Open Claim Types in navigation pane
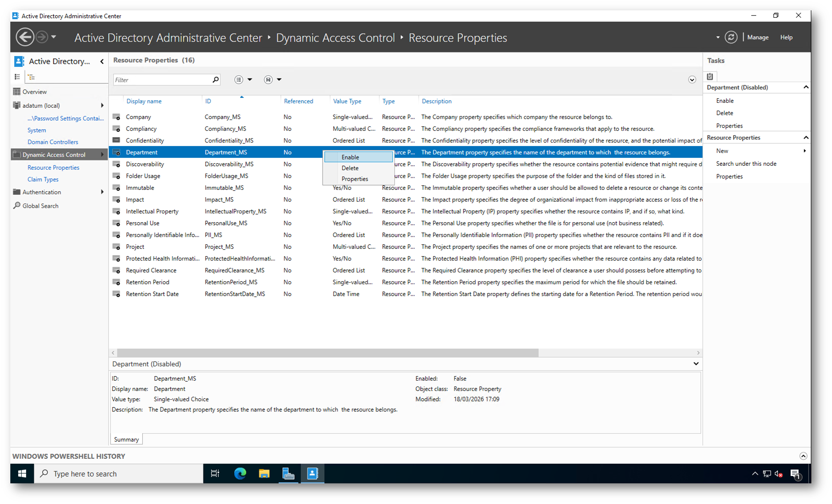Image resolution: width=832 pixels, height=504 pixels. tap(43, 179)
